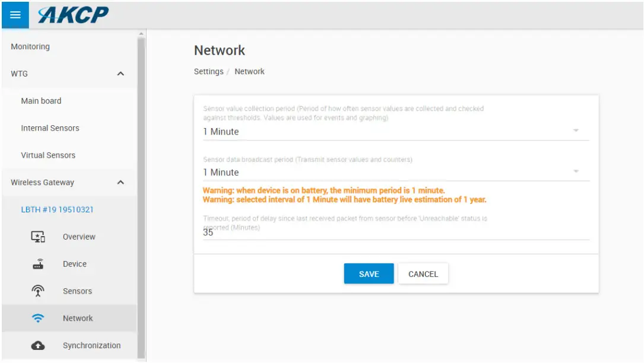Open Internal Sensors page
The image size is (644, 363).
click(50, 128)
